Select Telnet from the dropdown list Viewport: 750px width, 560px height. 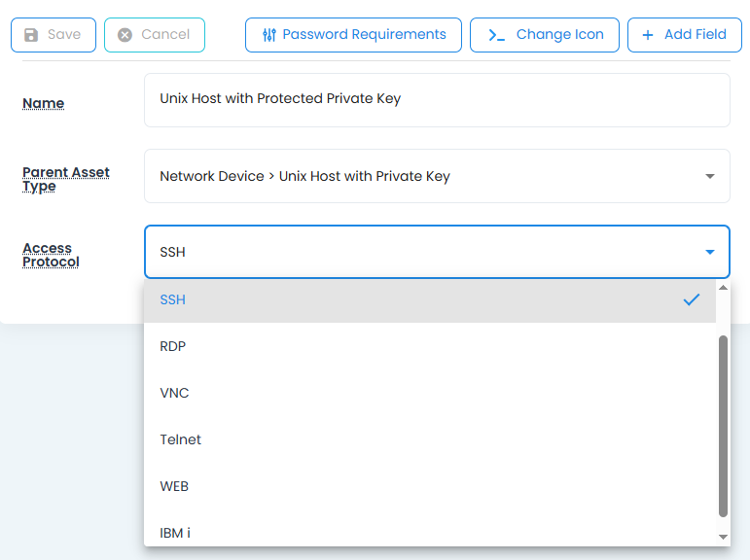click(x=181, y=439)
